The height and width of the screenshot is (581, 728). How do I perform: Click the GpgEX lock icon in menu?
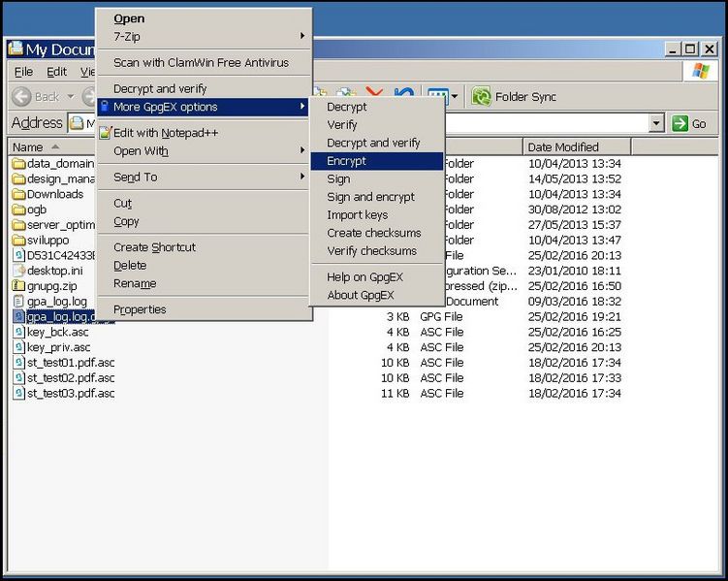(x=105, y=106)
